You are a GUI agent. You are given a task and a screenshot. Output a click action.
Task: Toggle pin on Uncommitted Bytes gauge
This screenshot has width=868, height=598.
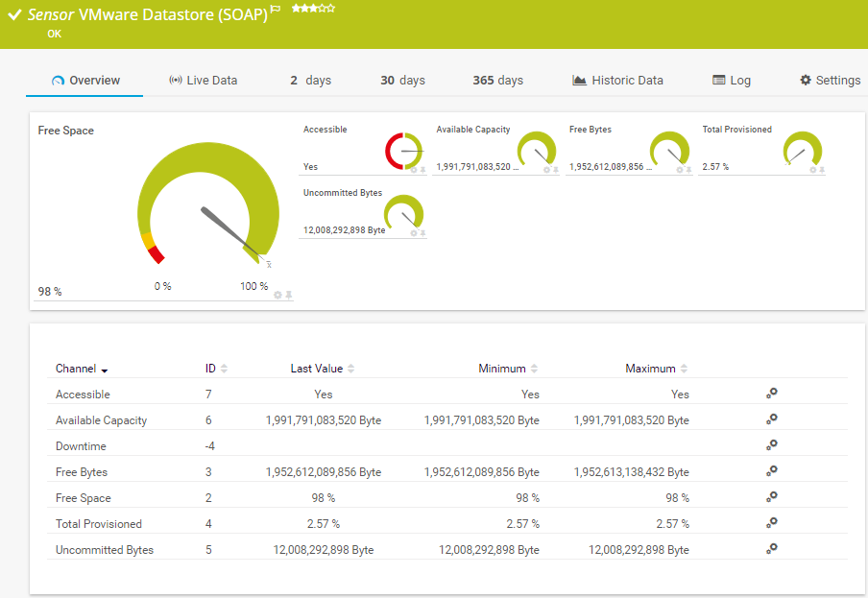click(x=422, y=233)
